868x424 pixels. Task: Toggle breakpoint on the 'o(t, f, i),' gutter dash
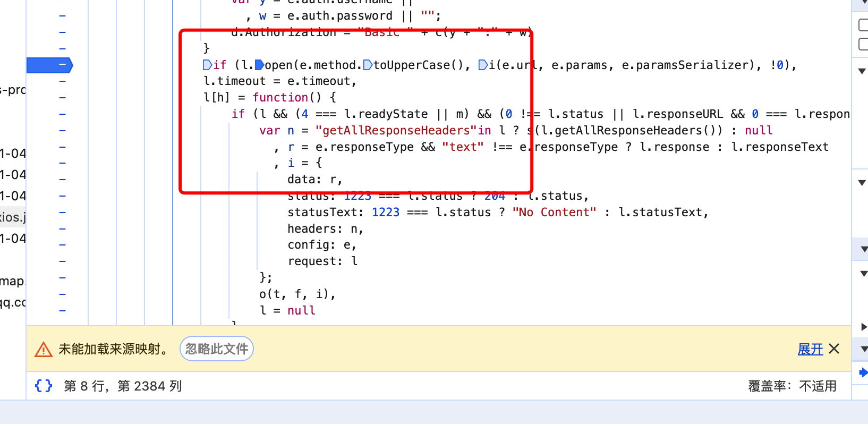[63, 294]
